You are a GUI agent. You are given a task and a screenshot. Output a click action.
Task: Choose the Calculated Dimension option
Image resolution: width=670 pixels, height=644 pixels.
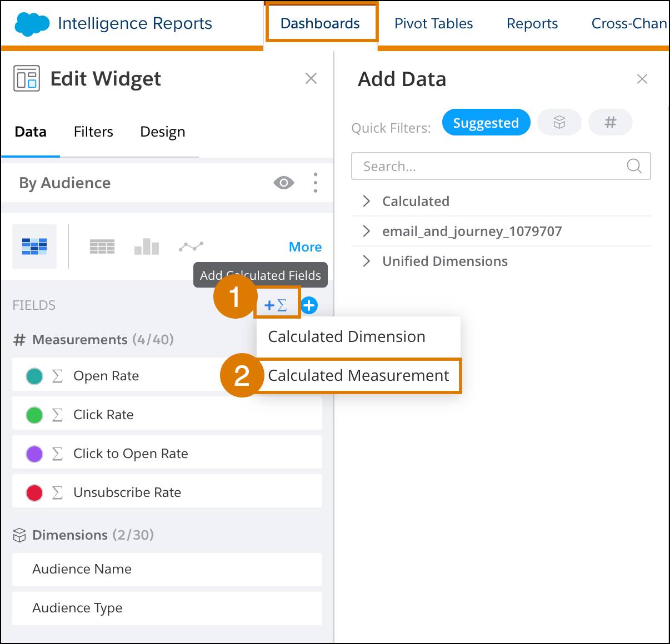(347, 336)
